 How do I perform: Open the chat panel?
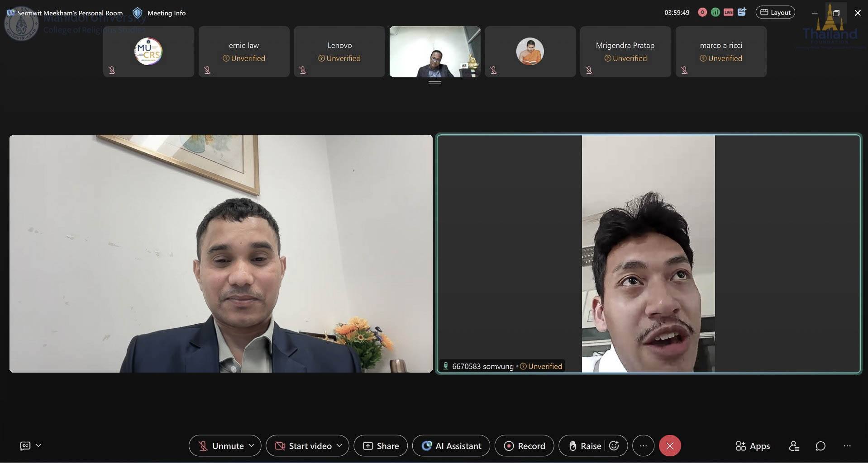coord(820,446)
